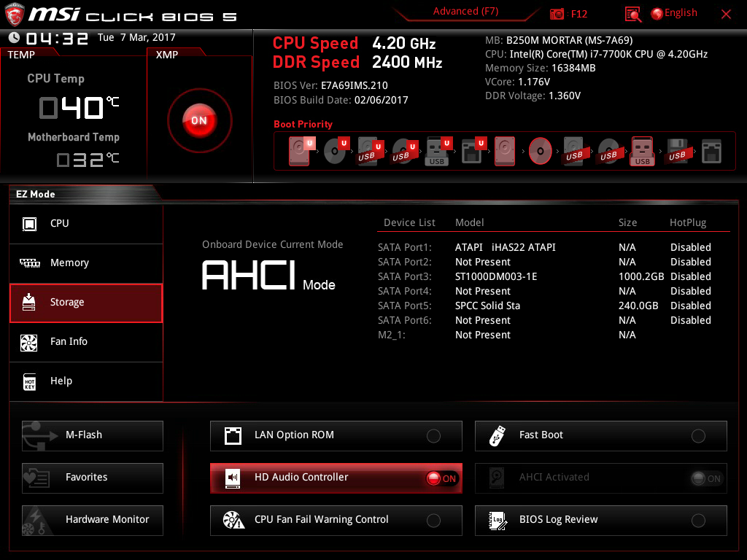
Task: Toggle the XMP ON round button
Action: pyautogui.click(x=199, y=120)
